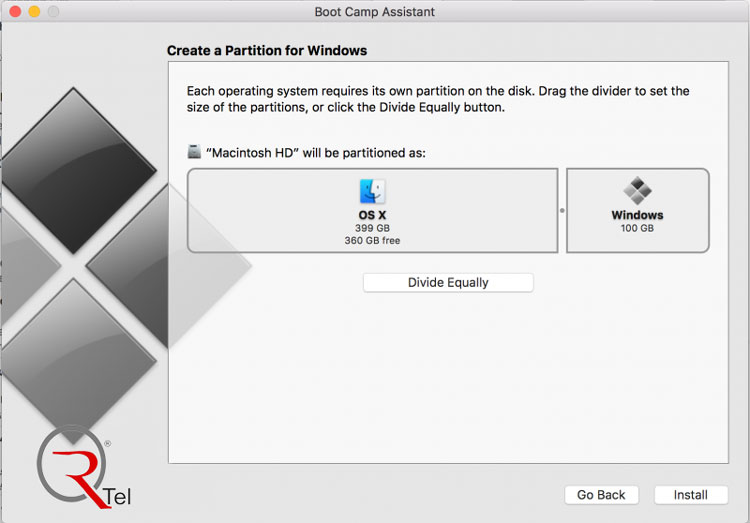Image resolution: width=750 pixels, height=523 pixels.
Task: Click the 'Boot Camp Assistant' window title
Action: pos(375,12)
